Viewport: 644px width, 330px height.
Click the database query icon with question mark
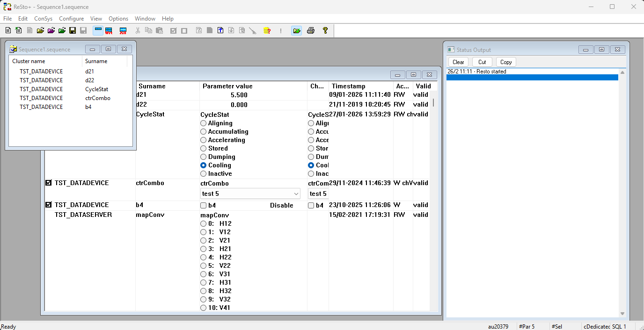click(x=267, y=31)
